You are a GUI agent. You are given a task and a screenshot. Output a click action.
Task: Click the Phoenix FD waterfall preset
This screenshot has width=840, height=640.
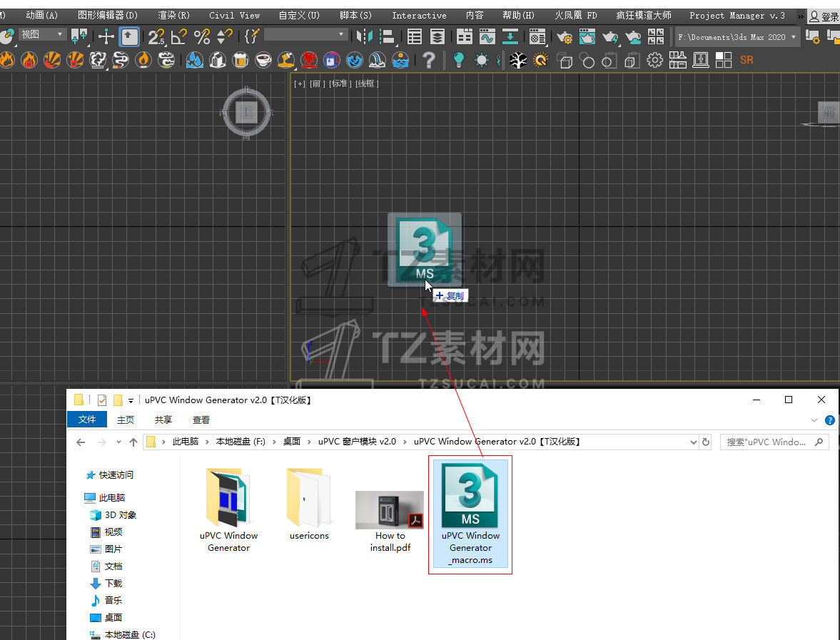tap(377, 59)
